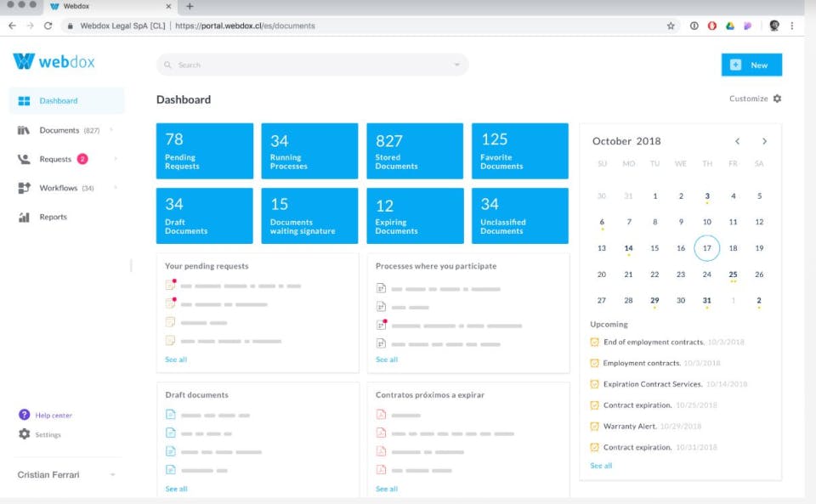Open See all under Your pending requests

click(175, 360)
